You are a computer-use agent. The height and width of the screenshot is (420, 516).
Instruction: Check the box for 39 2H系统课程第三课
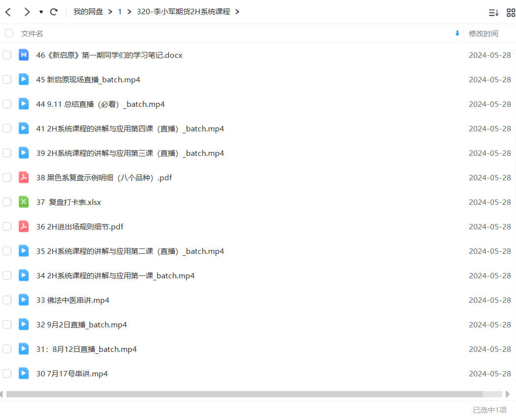point(7,153)
